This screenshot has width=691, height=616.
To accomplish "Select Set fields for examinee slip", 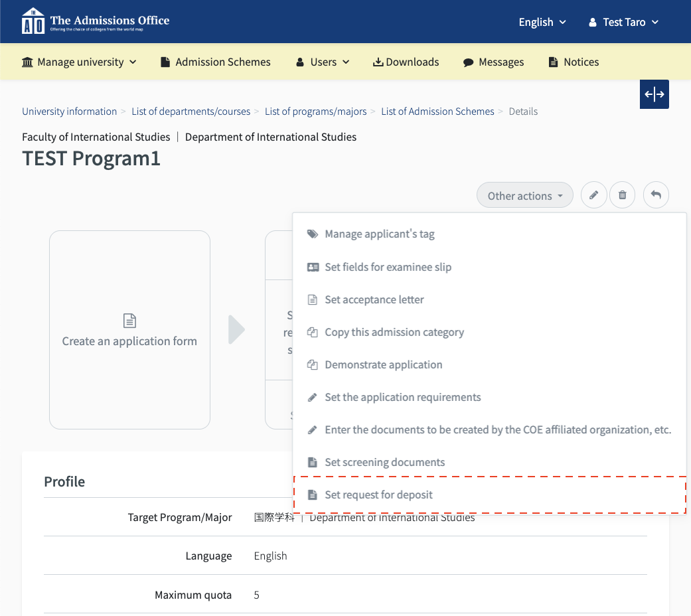I will point(490,267).
